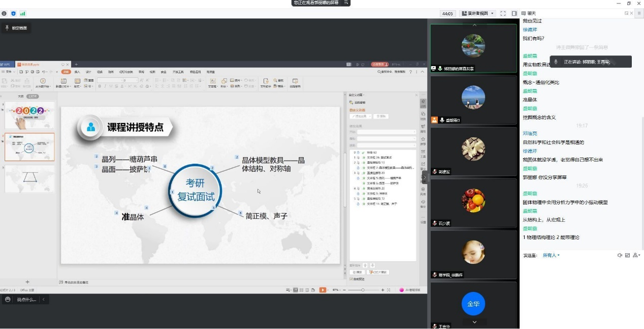The image size is (644, 329).
Task: Click the emoji icon beside 说点什么
Action: [8, 300]
